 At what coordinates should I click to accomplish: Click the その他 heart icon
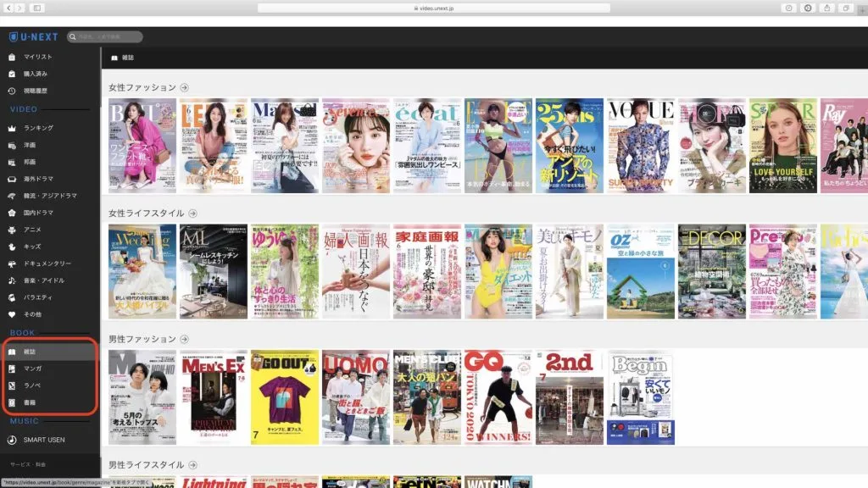click(12, 314)
